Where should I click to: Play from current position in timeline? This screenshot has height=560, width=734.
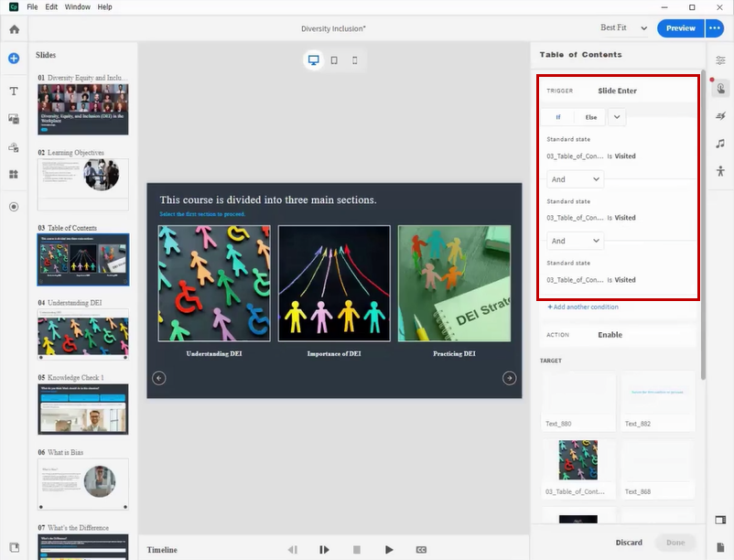click(x=324, y=549)
